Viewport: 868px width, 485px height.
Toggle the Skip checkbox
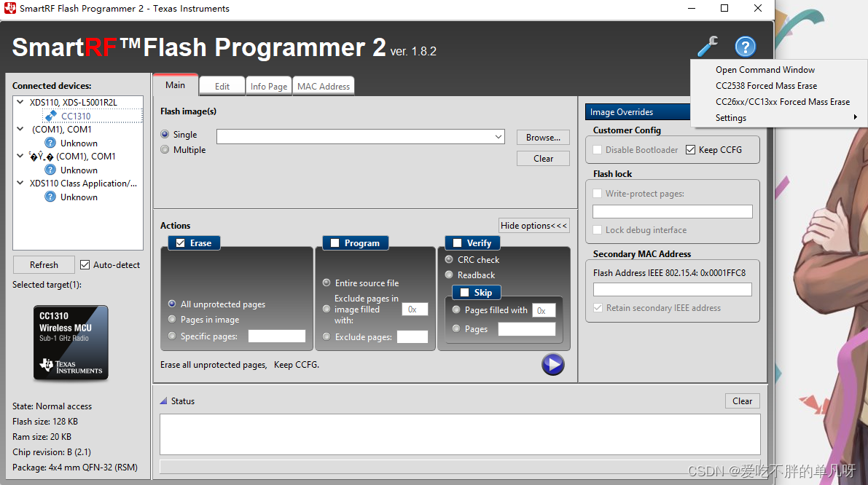tap(464, 293)
